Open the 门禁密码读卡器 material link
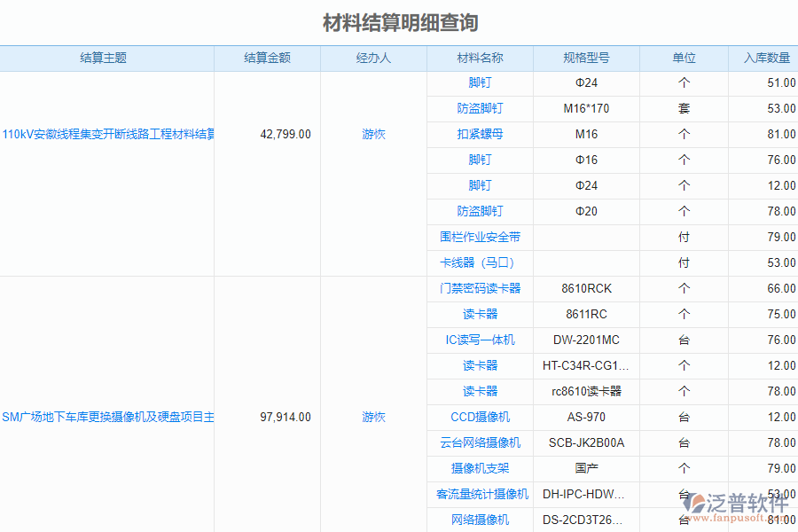This screenshot has width=798, height=532. pos(480,288)
